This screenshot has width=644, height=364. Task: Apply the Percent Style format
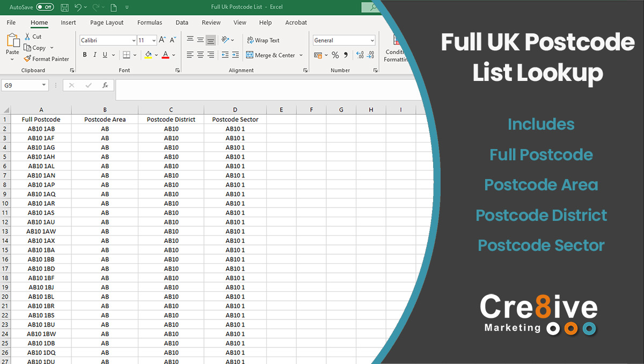point(335,55)
